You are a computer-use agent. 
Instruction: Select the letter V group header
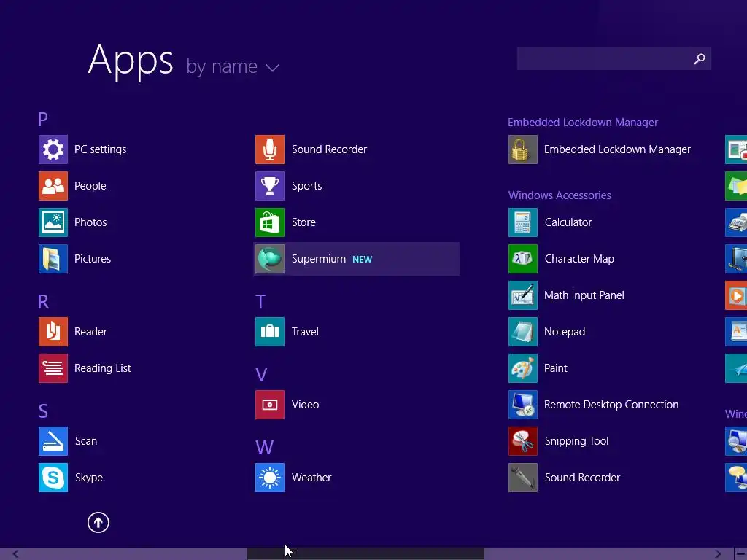click(x=261, y=374)
